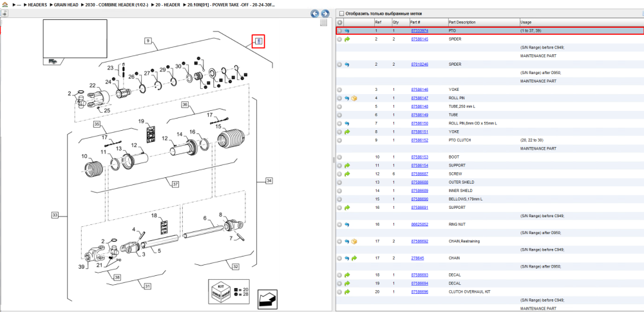The height and width of the screenshot is (312, 644).
Task: Click callout 31 in the diagram
Action: click(x=147, y=286)
